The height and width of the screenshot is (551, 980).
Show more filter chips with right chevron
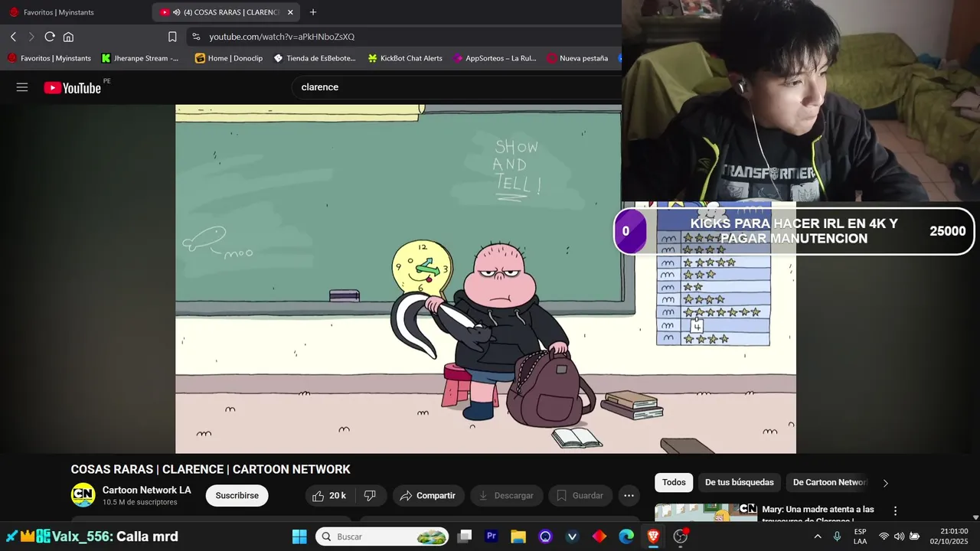pyautogui.click(x=886, y=483)
